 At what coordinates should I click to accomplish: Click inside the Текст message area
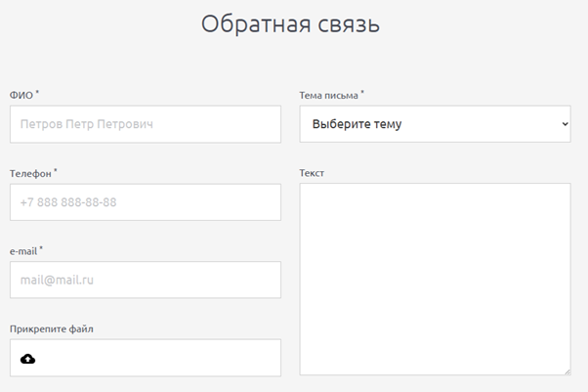435,279
